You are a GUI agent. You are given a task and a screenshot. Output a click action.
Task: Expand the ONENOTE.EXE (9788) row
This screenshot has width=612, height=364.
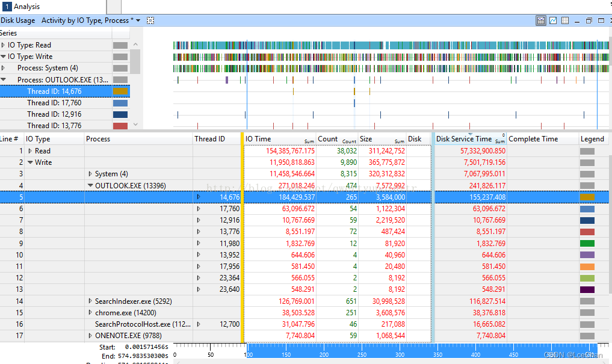coord(89,335)
